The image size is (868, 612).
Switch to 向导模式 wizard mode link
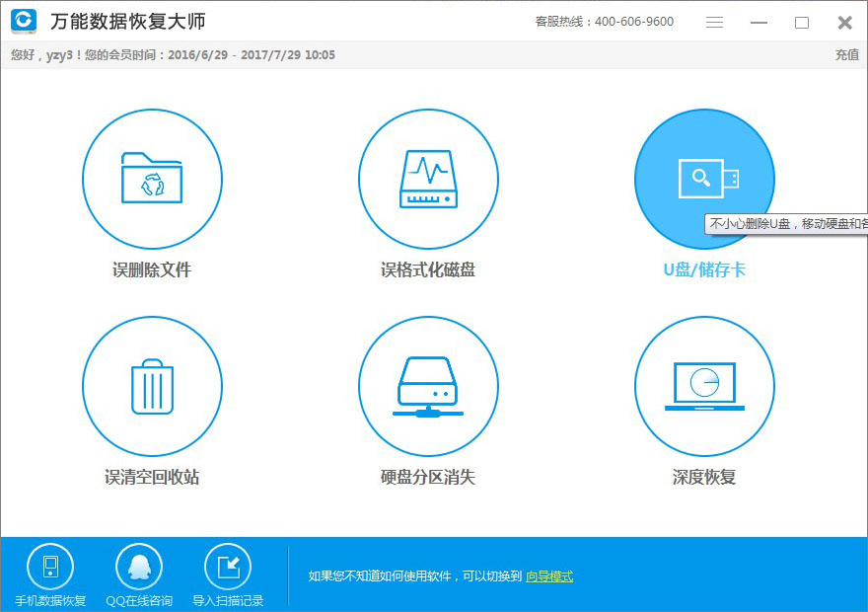[x=549, y=576]
